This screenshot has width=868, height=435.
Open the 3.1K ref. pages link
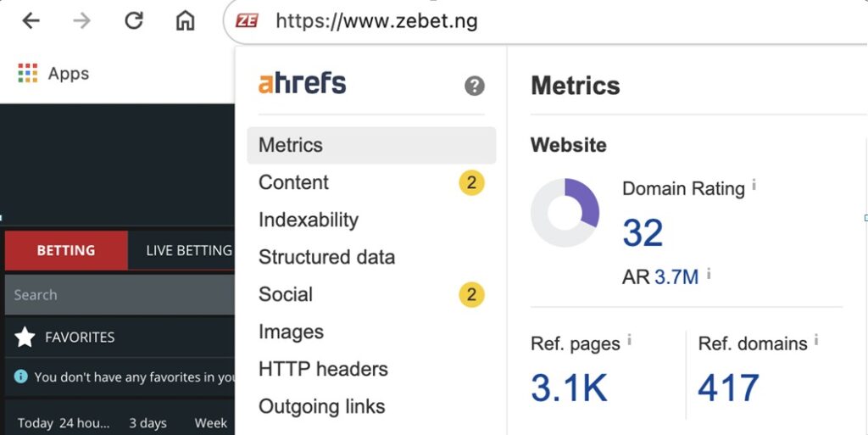(569, 388)
